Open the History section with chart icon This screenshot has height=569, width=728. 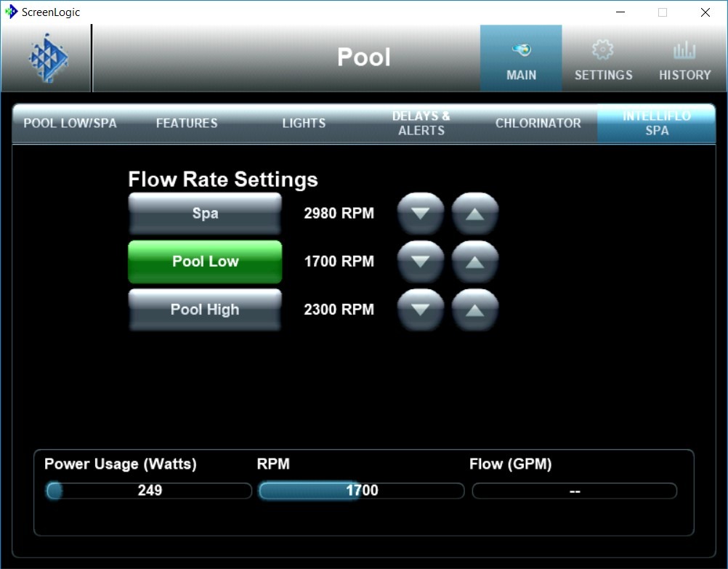tap(685, 58)
